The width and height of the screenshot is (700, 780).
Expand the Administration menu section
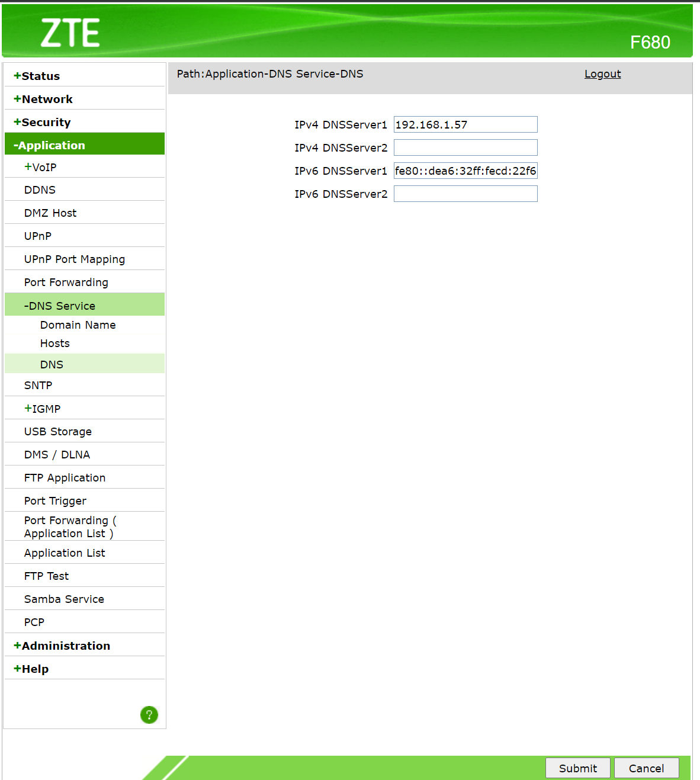point(62,646)
